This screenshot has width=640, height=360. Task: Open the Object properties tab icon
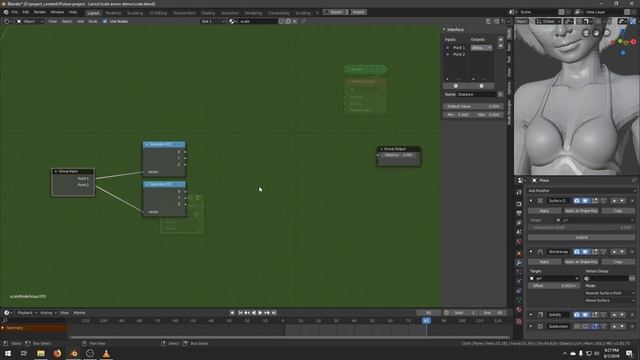519,253
